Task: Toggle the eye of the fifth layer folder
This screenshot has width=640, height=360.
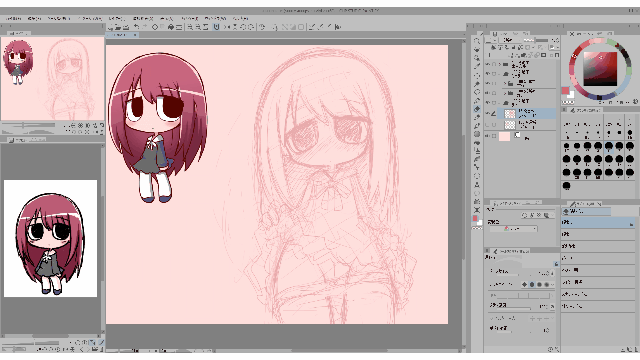Action: pos(487,103)
